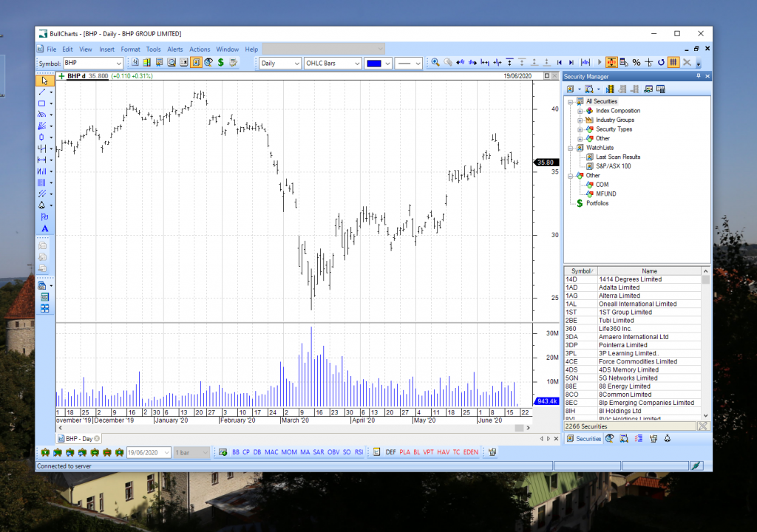Click the percent scale icon on the toolbar
The height and width of the screenshot is (532, 757).
(637, 62)
